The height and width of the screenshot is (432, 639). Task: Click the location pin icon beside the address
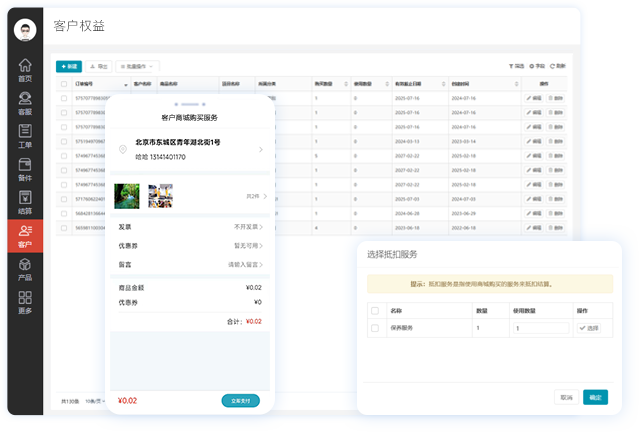tap(123, 150)
